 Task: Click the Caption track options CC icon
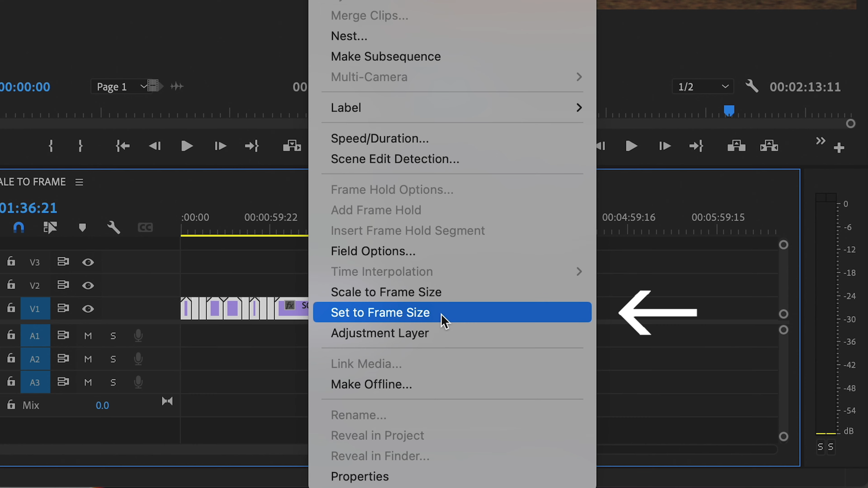point(145,228)
